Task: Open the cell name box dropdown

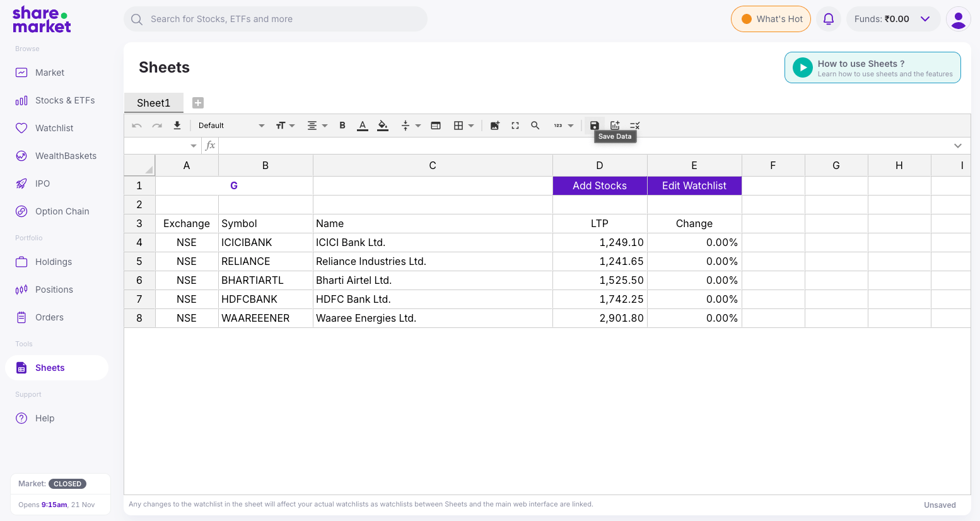Action: pyautogui.click(x=194, y=146)
